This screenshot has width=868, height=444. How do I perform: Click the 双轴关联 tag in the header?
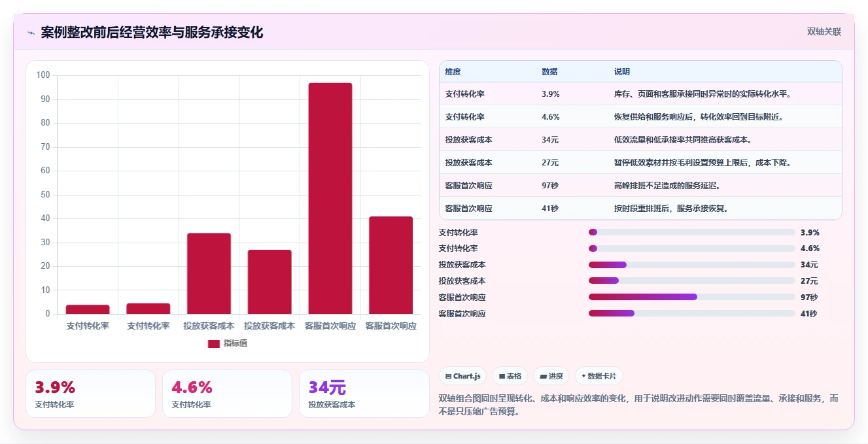(824, 32)
